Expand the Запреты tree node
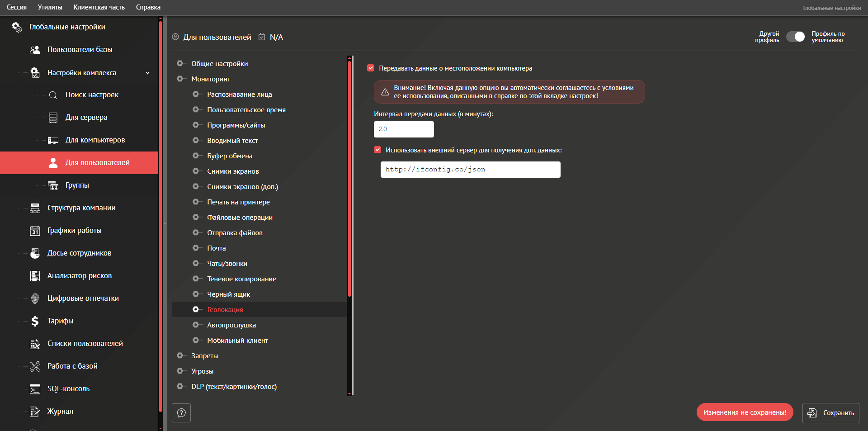The width and height of the screenshot is (868, 431). tap(180, 356)
